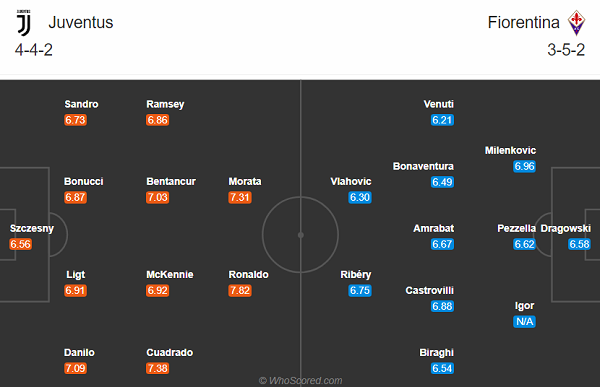Click Dragowski's 6.58 rating badge
The width and height of the screenshot is (600, 387).
[x=579, y=244]
